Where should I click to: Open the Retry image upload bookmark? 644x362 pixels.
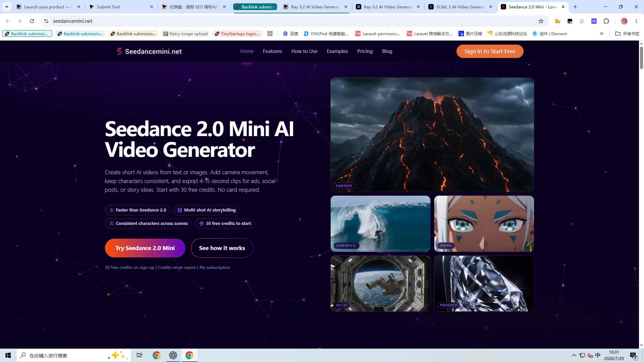click(x=185, y=34)
